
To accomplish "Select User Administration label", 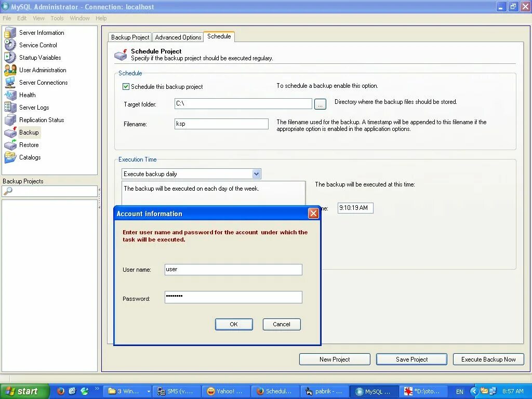I will 43,70.
